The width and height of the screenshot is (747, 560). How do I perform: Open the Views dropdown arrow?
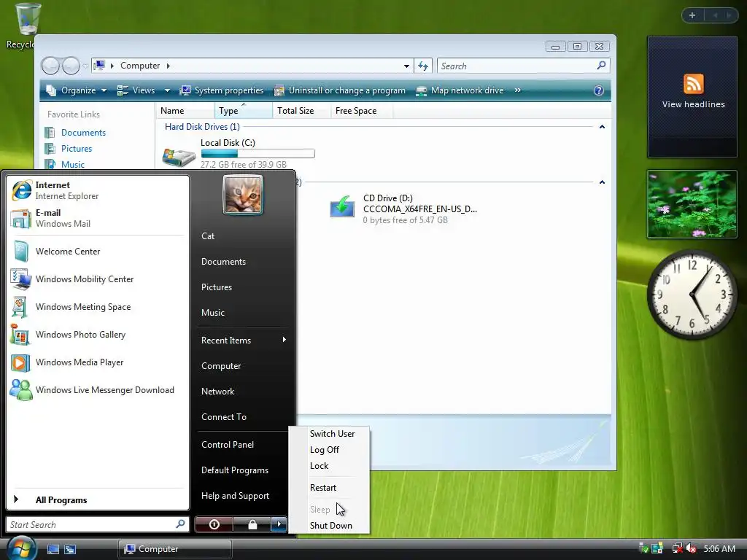pos(167,90)
